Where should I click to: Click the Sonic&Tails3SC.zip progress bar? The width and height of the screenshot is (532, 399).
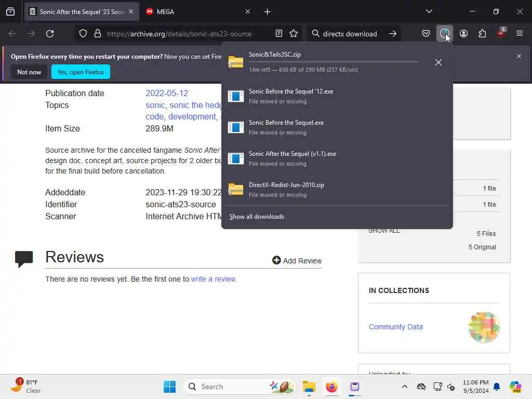click(x=334, y=62)
